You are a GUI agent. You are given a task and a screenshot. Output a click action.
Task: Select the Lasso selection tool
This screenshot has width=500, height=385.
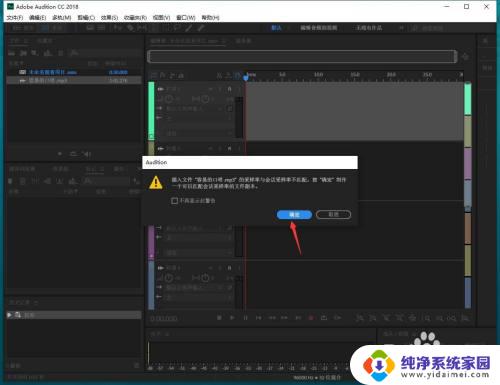point(177,28)
